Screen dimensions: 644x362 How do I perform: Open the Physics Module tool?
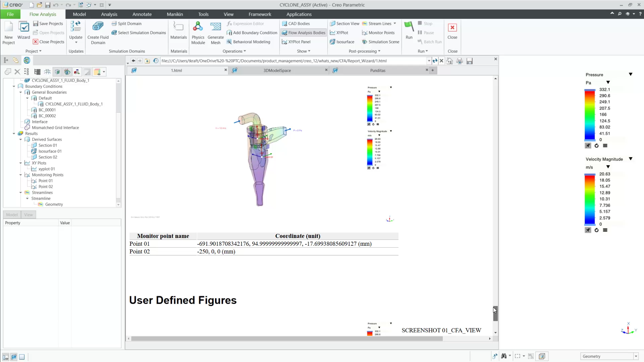(198, 32)
